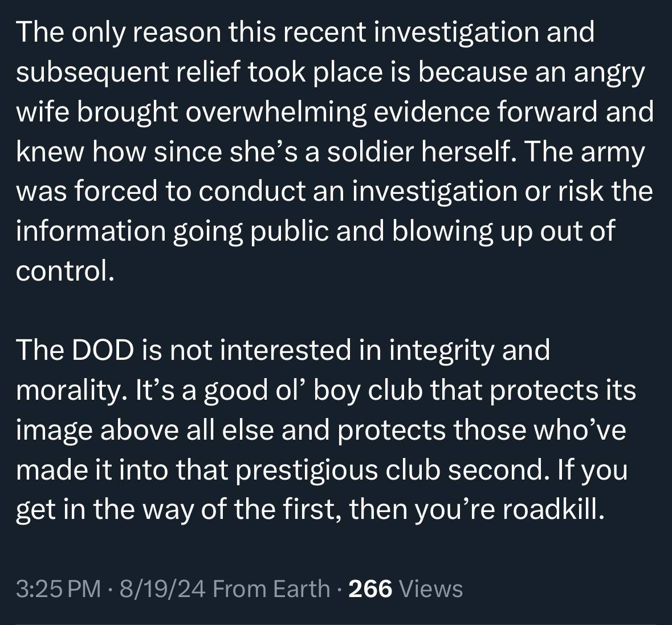This screenshot has width=672, height=625.
Task: Click the bold 266 view count number
Action: tap(370, 589)
